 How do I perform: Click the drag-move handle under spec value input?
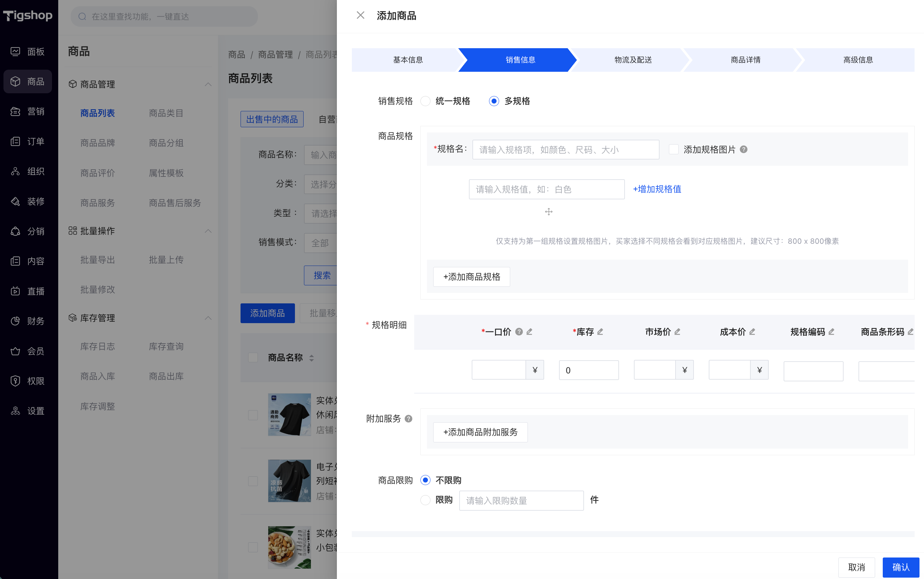point(549,212)
